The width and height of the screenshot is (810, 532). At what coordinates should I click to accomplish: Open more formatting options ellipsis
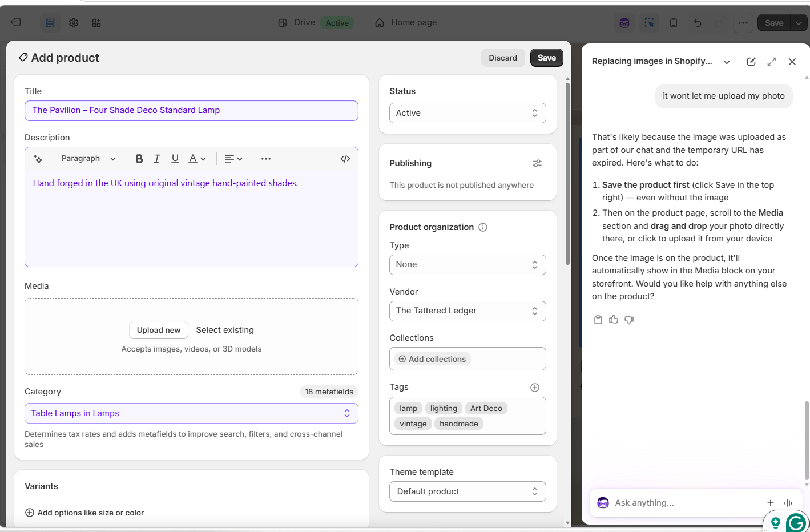point(266,159)
